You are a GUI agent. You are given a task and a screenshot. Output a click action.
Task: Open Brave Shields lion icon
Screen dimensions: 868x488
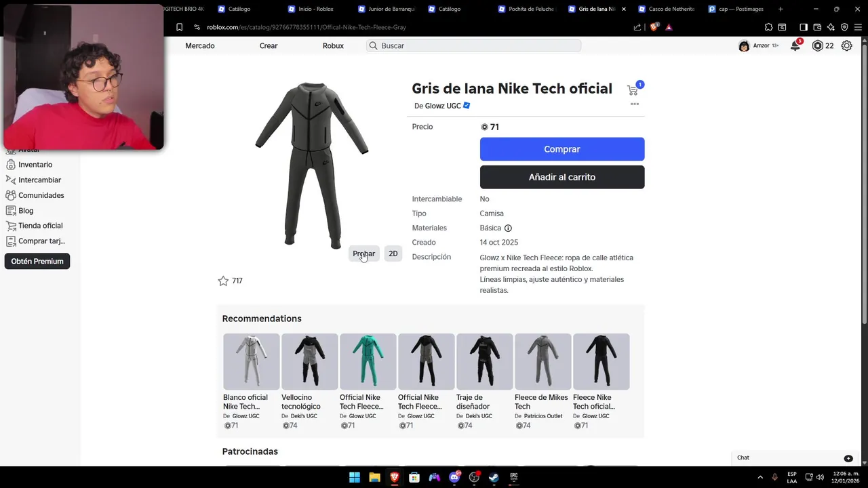coord(654,27)
